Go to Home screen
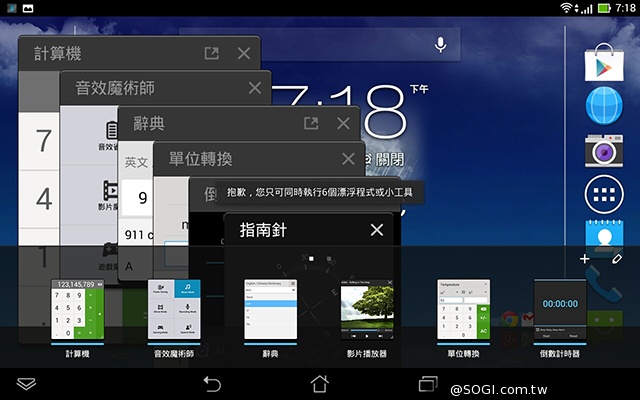The image size is (640, 400). click(320, 384)
